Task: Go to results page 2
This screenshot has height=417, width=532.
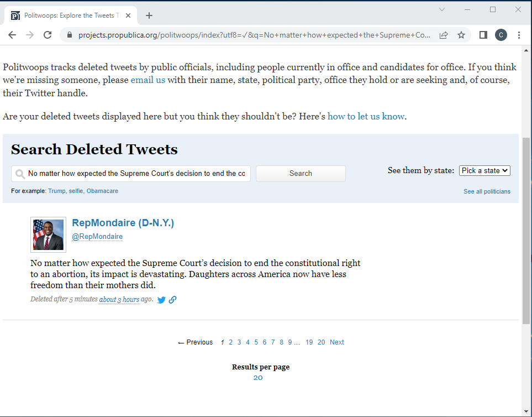Action: 231,342
